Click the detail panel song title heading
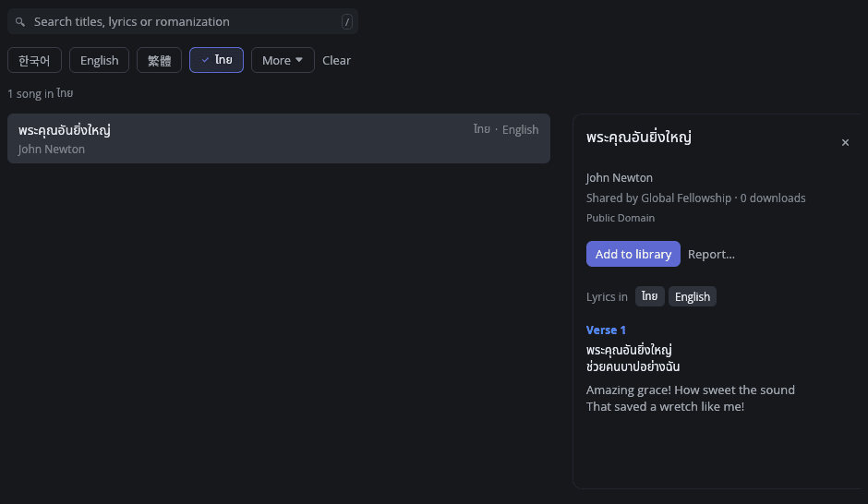 639,138
